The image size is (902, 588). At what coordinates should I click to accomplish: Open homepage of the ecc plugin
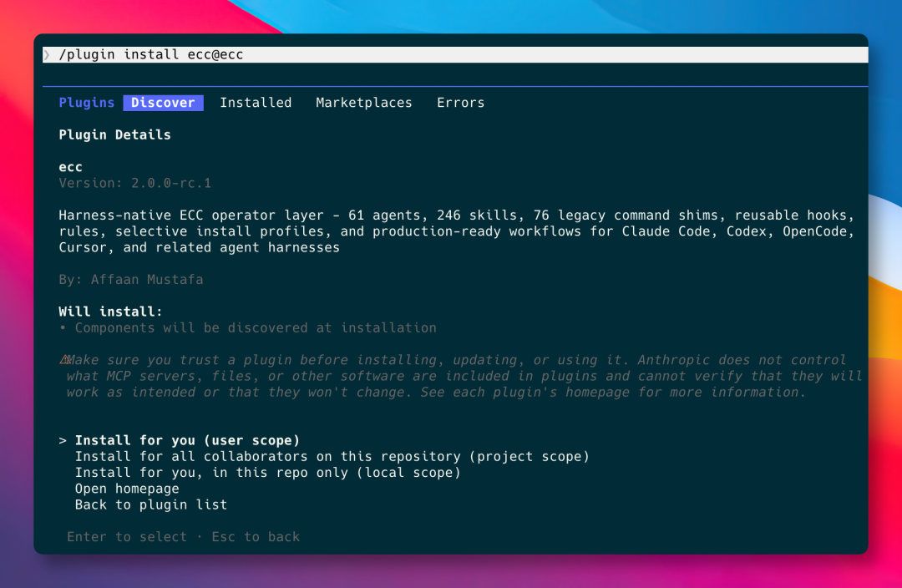127,489
